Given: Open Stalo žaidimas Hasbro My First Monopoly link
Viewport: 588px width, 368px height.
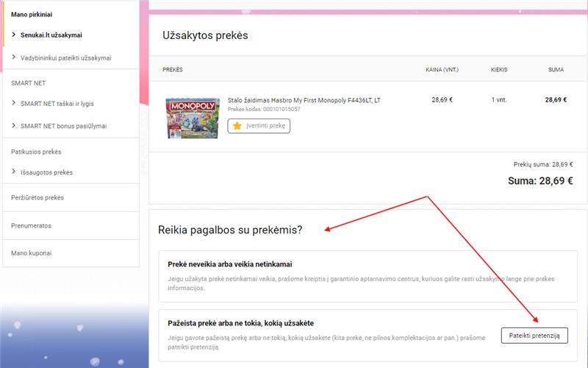Looking at the screenshot, I should click(304, 100).
